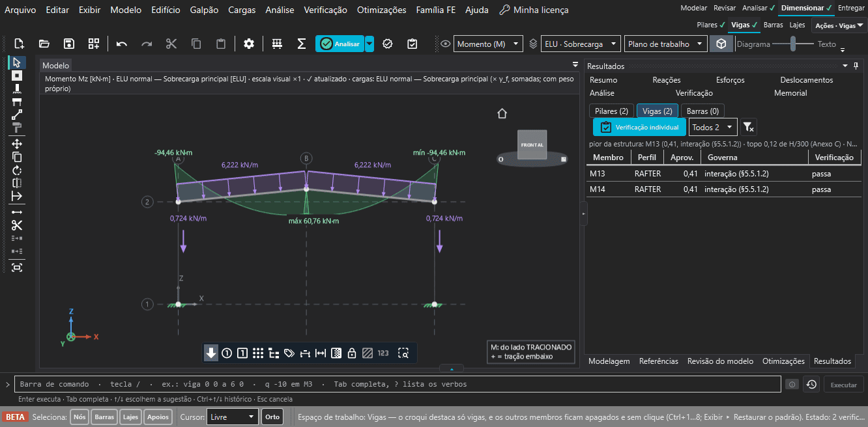Select the Apoios selection filter button
This screenshot has height=427, width=868.
(158, 417)
